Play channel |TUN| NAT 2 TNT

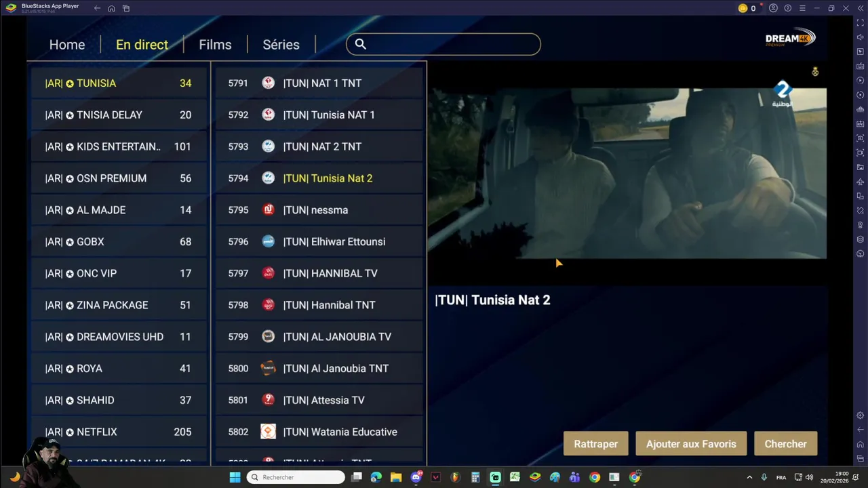point(319,146)
